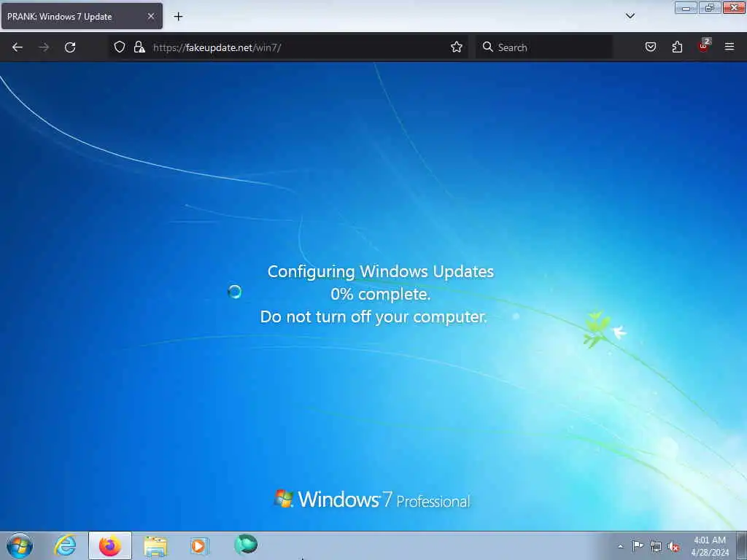Launch Internet Explorer from the taskbar
747x560 pixels.
click(x=65, y=545)
